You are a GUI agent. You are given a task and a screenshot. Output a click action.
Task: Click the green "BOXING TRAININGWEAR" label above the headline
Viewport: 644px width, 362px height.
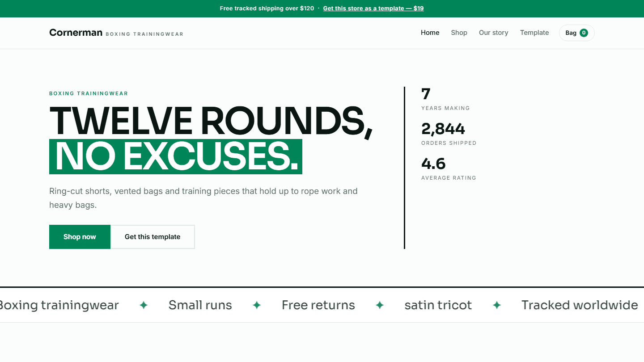89,94
